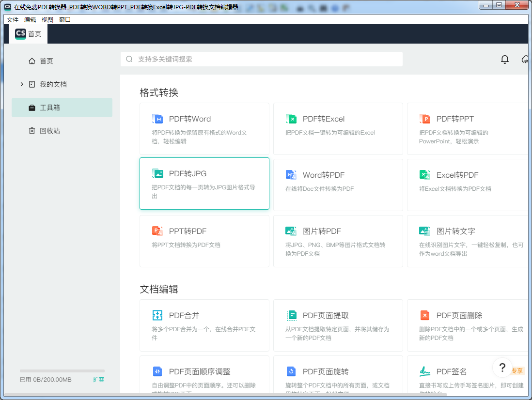Click the keyword search input field
Image resolution: width=532 pixels, height=400 pixels.
tap(262, 59)
